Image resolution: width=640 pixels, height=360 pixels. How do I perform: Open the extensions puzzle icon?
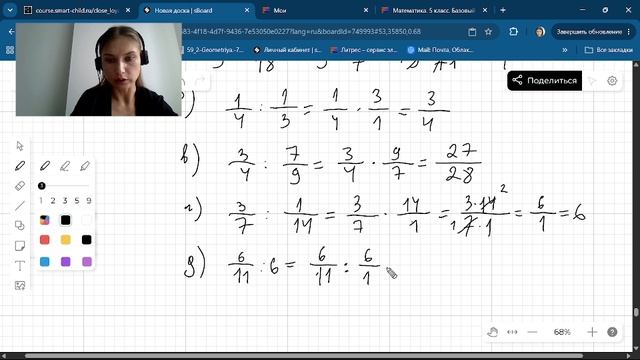[x=513, y=31]
